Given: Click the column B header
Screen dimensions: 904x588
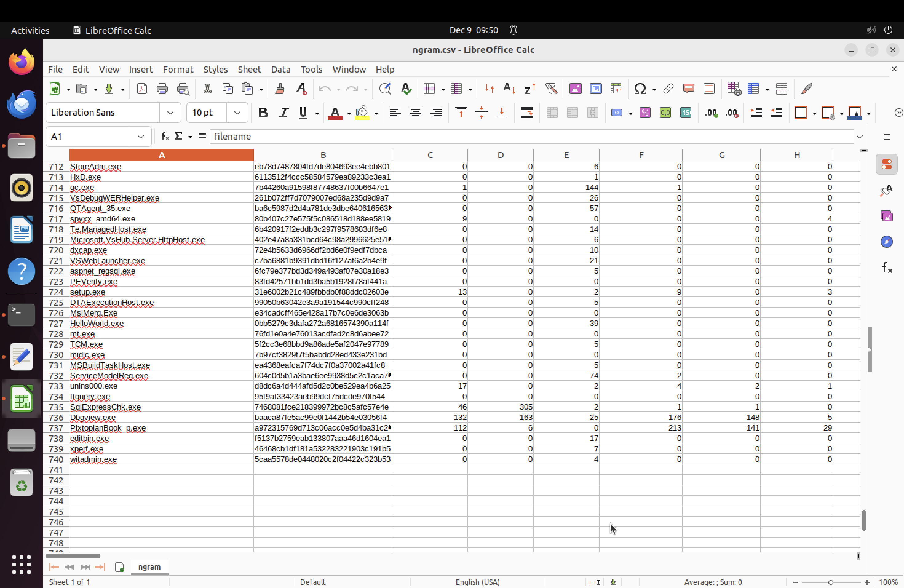Looking at the screenshot, I should (323, 155).
